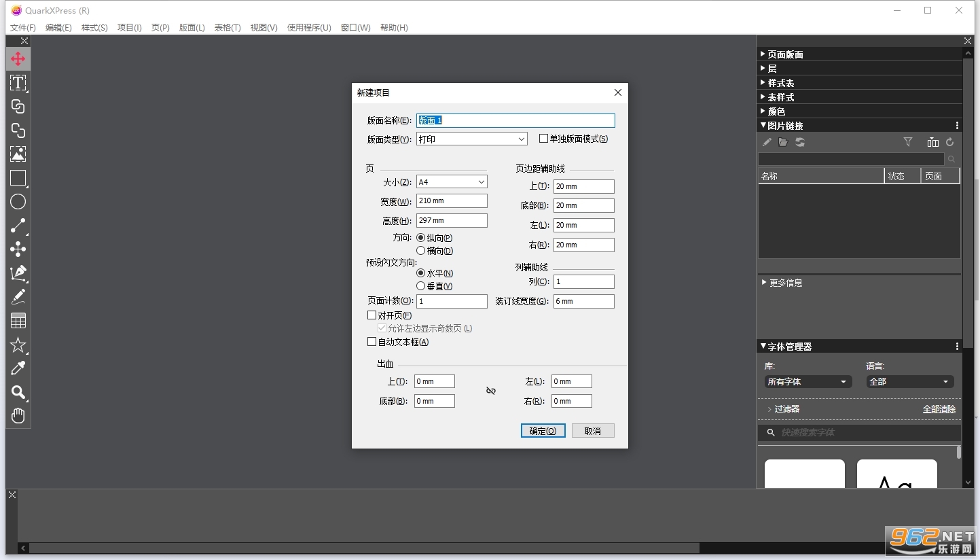Click the update links sync icon
Image resolution: width=980 pixels, height=560 pixels.
800,142
